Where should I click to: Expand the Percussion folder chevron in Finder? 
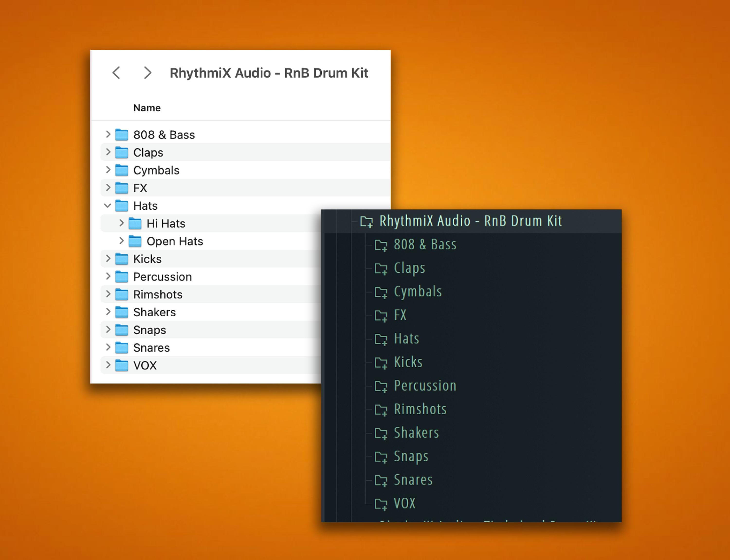(108, 276)
